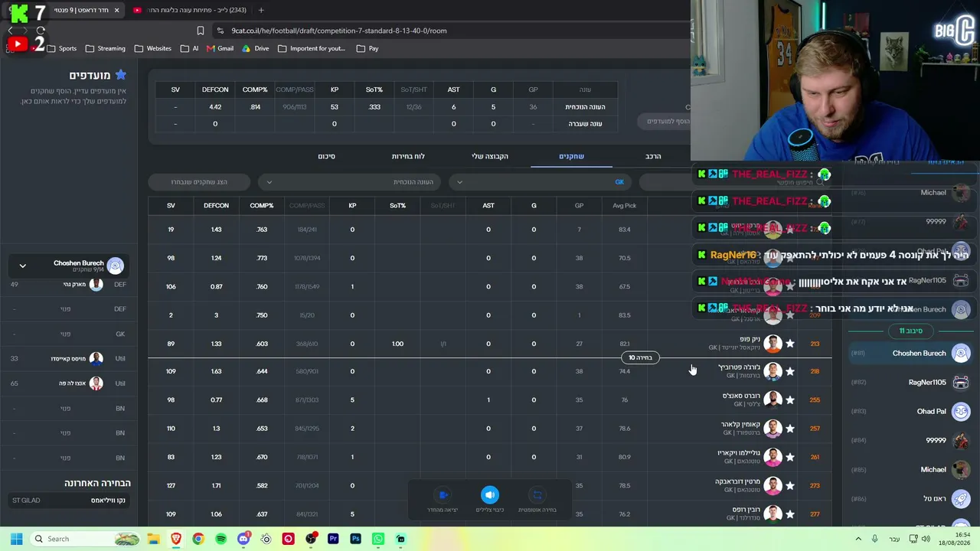Sort the players table by KP

(352, 205)
